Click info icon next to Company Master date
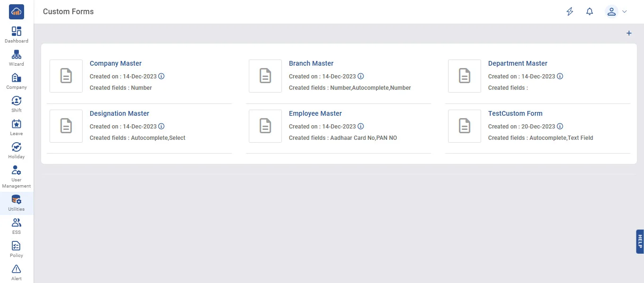The height and width of the screenshot is (283, 644). (x=161, y=77)
